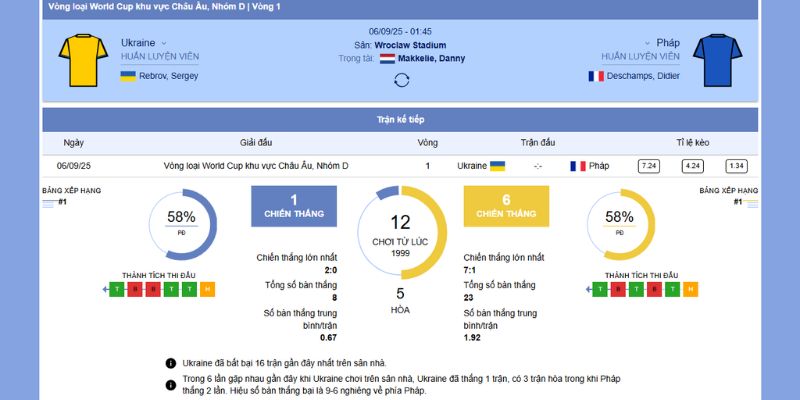Viewport: 800px width, 400px height.
Task: Click the left standings table icon near #1
Action: tap(49, 203)
